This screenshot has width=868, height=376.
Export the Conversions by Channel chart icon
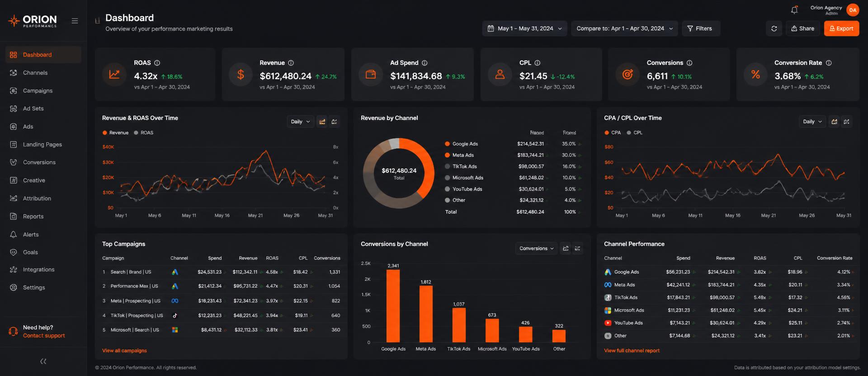coord(566,248)
